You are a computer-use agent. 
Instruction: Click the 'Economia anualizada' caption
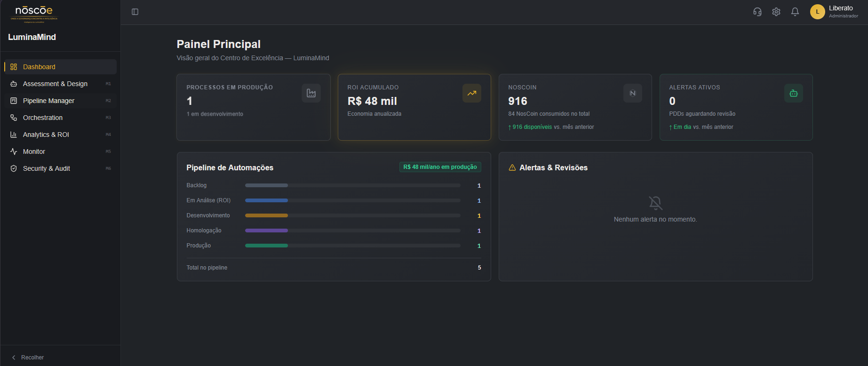(x=374, y=114)
